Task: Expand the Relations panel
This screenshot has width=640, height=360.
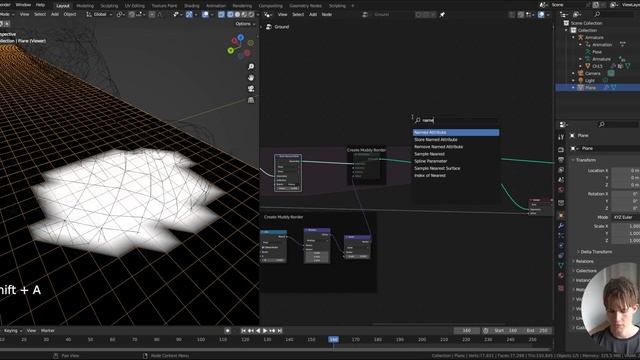Action: (583, 261)
